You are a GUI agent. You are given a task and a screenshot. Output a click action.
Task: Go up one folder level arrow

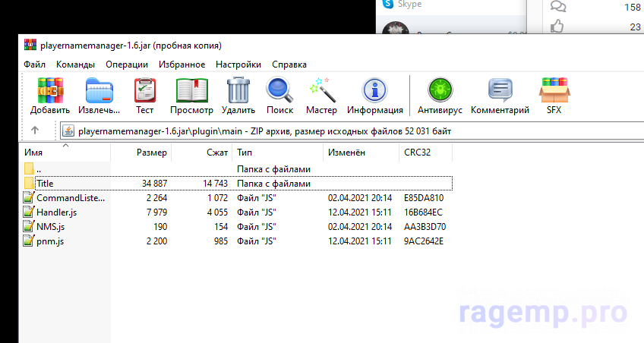(35, 131)
